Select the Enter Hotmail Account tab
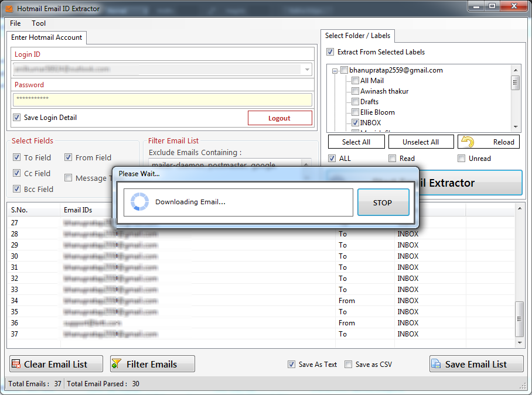The height and width of the screenshot is (395, 532). (x=46, y=37)
